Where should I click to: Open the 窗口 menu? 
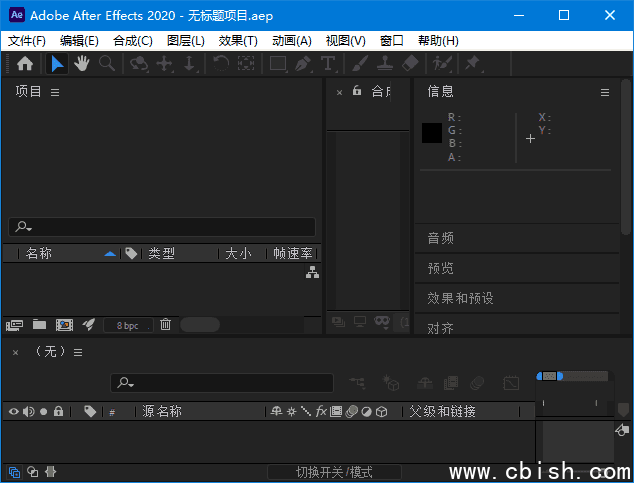tap(391, 40)
